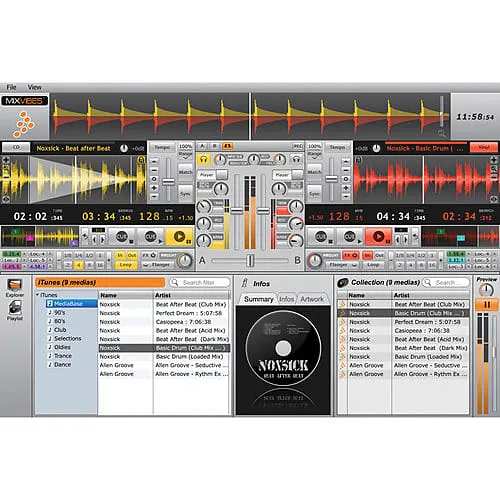The image size is (500, 500).
Task: Click deck A seek forward arrow
Action: pos(102,239)
